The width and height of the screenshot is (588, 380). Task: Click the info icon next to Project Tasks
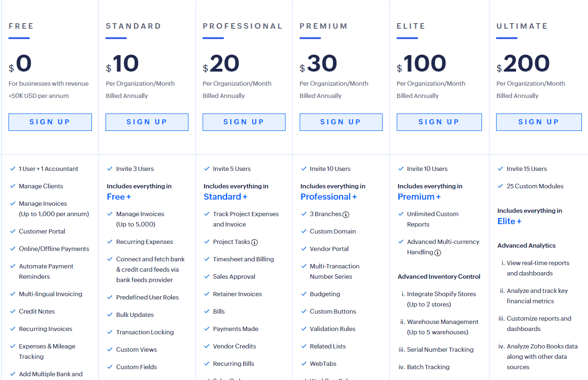(254, 243)
